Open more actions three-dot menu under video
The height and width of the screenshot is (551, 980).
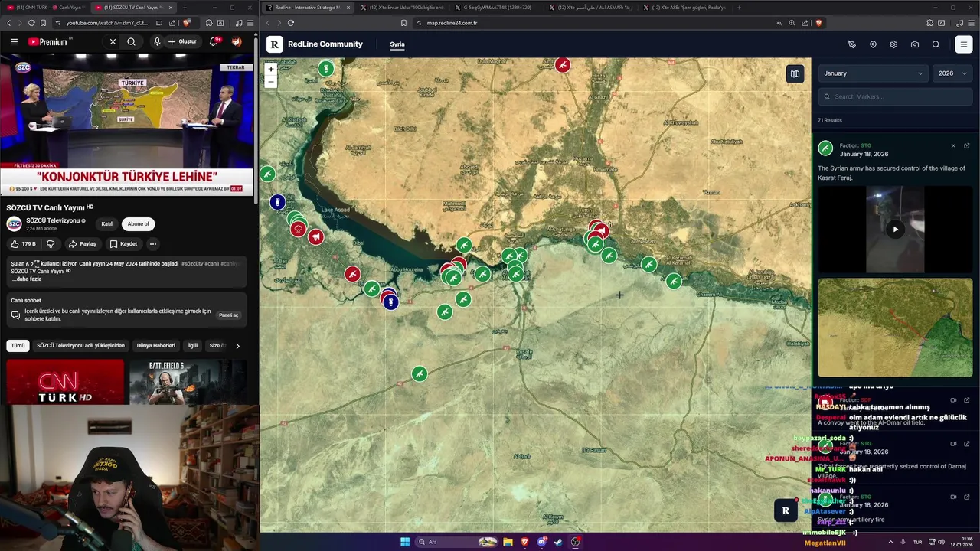point(152,244)
